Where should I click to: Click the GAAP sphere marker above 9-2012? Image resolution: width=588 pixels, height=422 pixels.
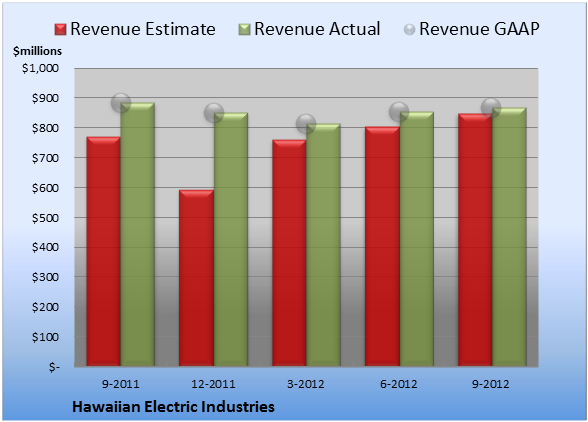[x=491, y=108]
